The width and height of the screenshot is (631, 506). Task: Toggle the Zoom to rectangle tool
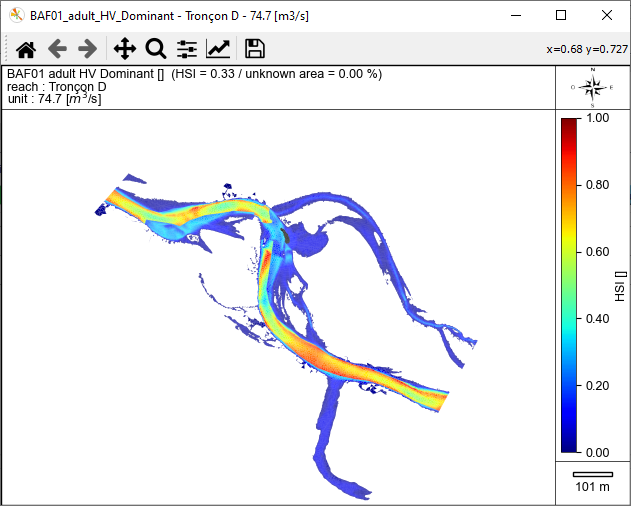click(x=155, y=49)
